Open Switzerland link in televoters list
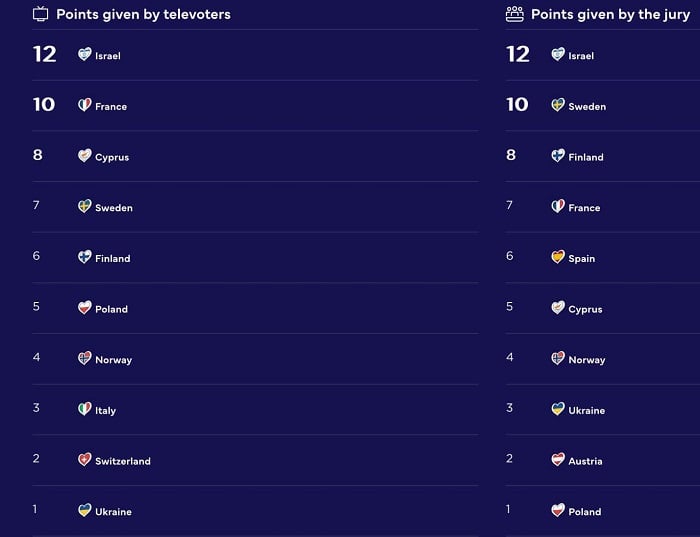The image size is (700, 537). 123,461
